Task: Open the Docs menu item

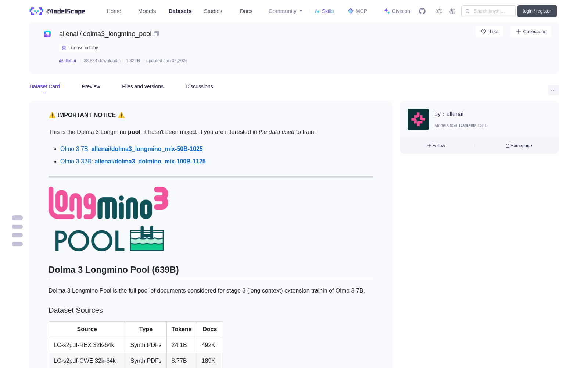Action: [246, 11]
